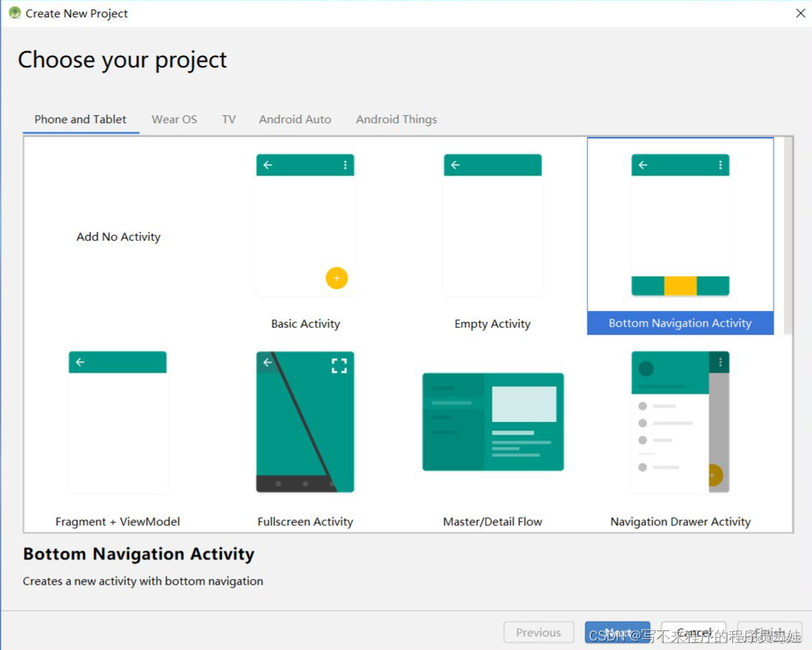The width and height of the screenshot is (812, 650).
Task: Click yellow center tab in Bottom Navigation preview
Action: click(x=680, y=286)
